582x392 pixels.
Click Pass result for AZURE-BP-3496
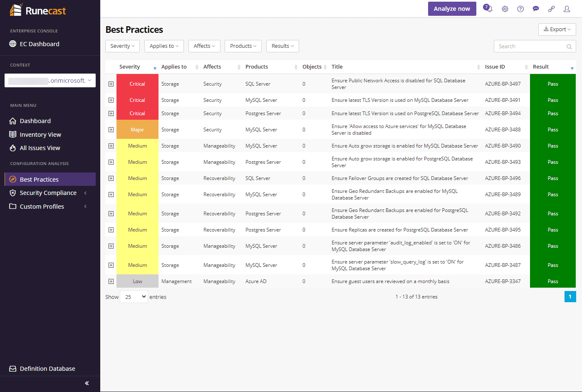coord(553,178)
